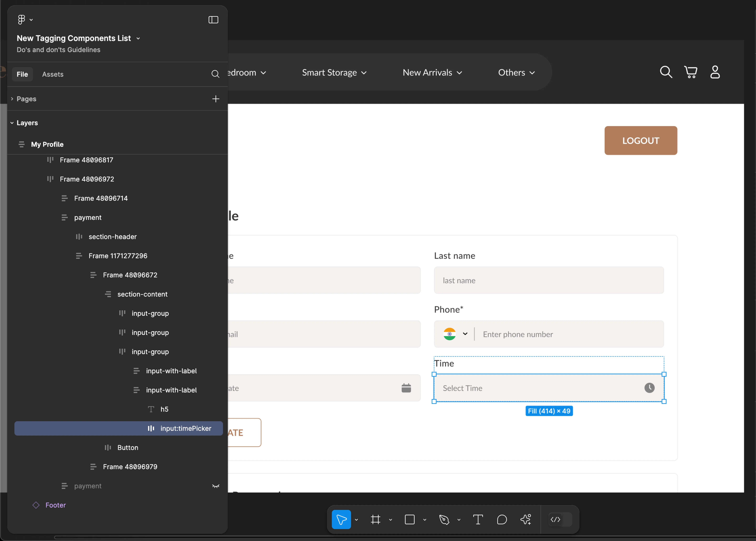Select the Component tool icon

524,519
